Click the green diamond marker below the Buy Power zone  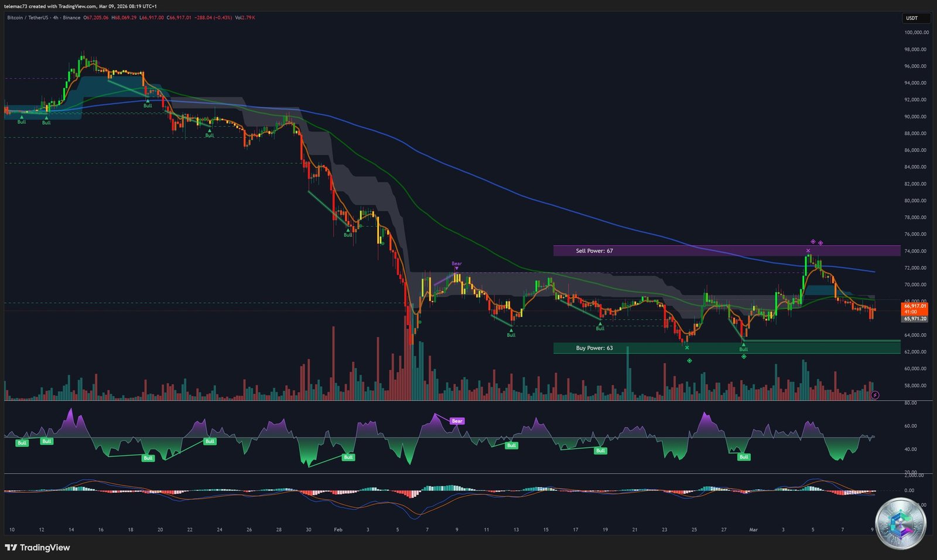point(689,360)
